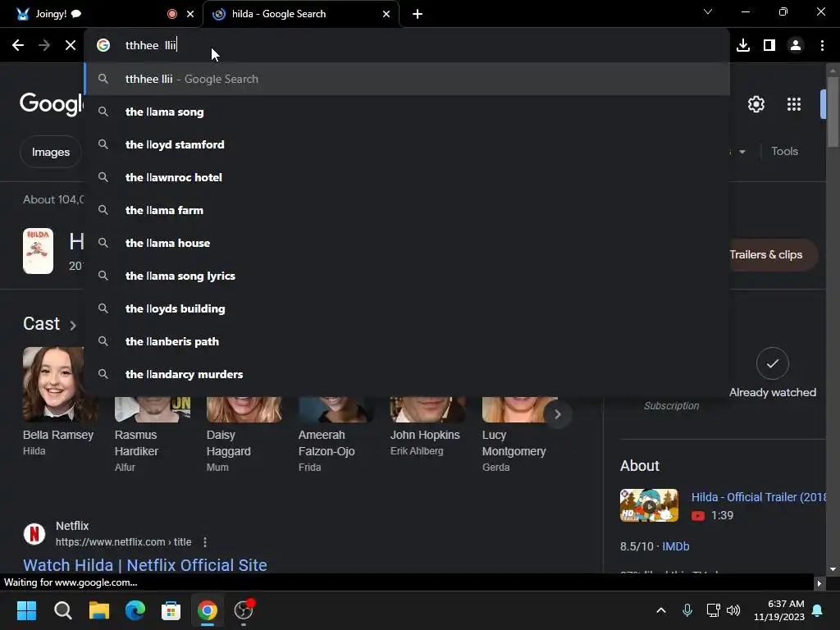This screenshot has width=840, height=630.
Task: Choose 'the lloyds building' suggestion
Action: point(407,308)
